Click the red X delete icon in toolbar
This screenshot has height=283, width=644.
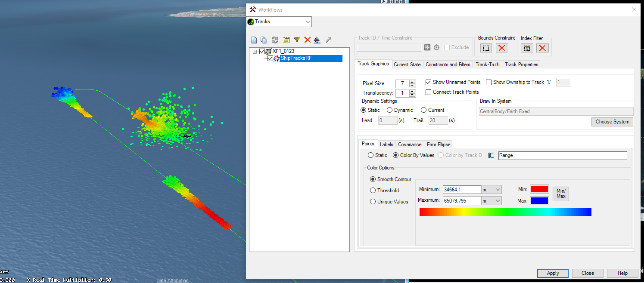pyautogui.click(x=307, y=40)
